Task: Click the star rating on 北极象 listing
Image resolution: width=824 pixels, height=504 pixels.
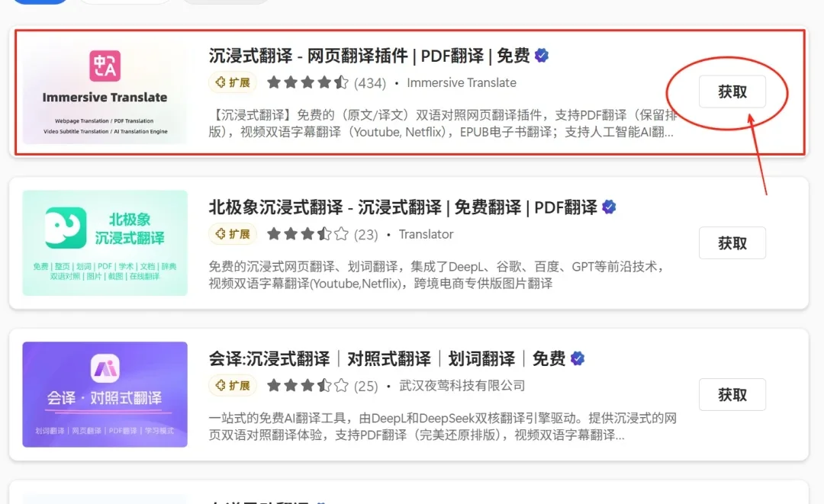Action: pos(308,234)
